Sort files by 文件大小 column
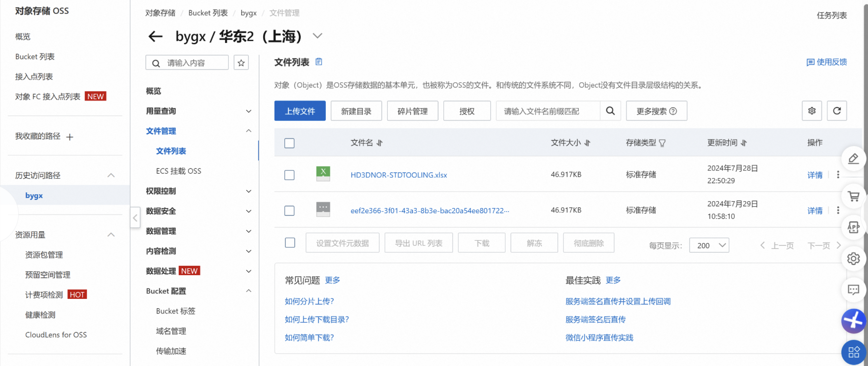The width and height of the screenshot is (868, 366). 587,143
